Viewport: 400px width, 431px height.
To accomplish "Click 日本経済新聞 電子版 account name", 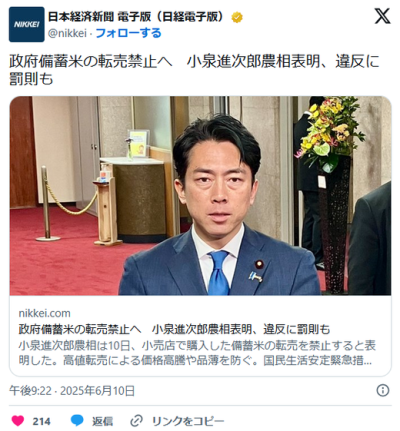I will coord(136,17).
